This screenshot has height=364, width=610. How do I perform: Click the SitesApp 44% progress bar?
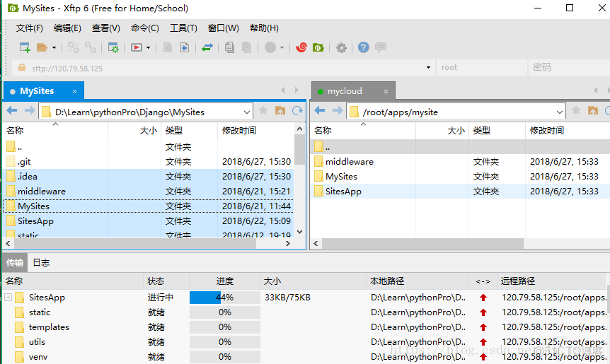(224, 298)
